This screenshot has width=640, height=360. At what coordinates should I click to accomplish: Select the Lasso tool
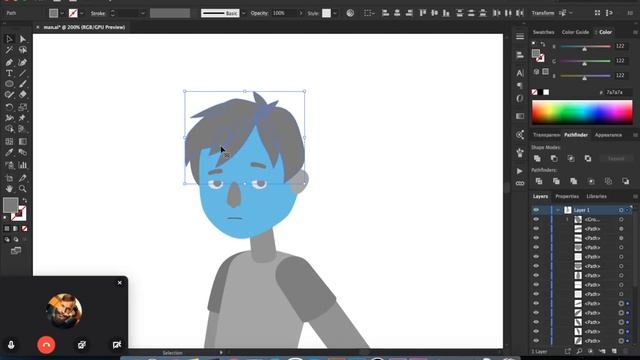tap(22, 50)
